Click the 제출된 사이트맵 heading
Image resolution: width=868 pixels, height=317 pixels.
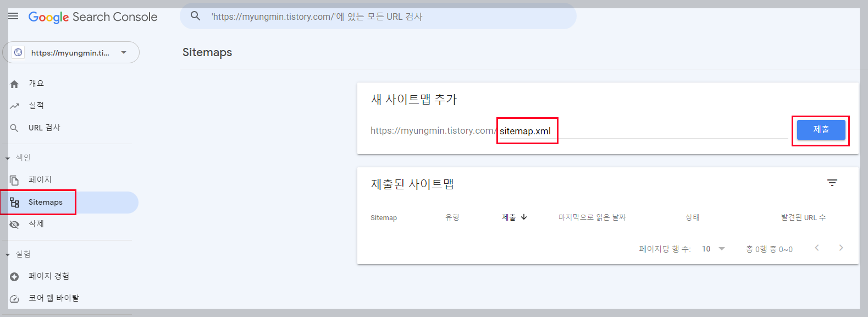(412, 184)
